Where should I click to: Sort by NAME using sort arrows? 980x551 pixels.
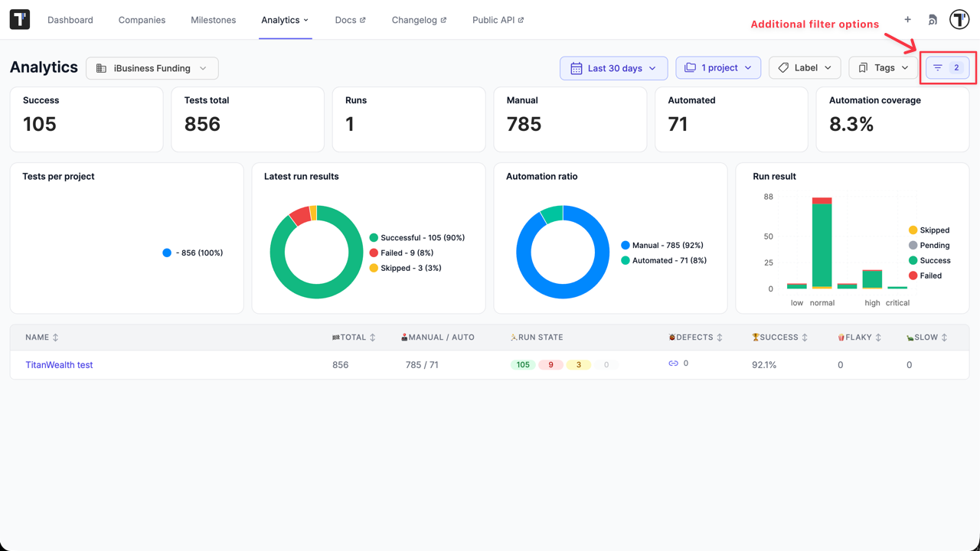[55, 337]
